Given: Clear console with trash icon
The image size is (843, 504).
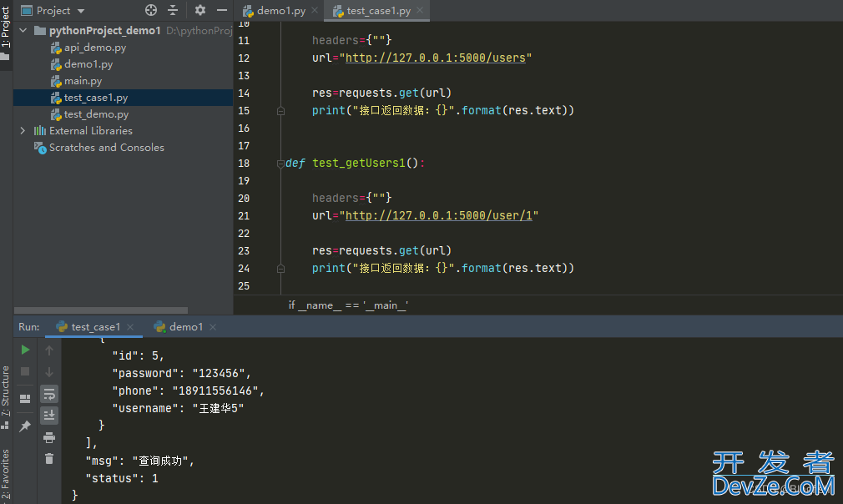Looking at the screenshot, I should 49,458.
